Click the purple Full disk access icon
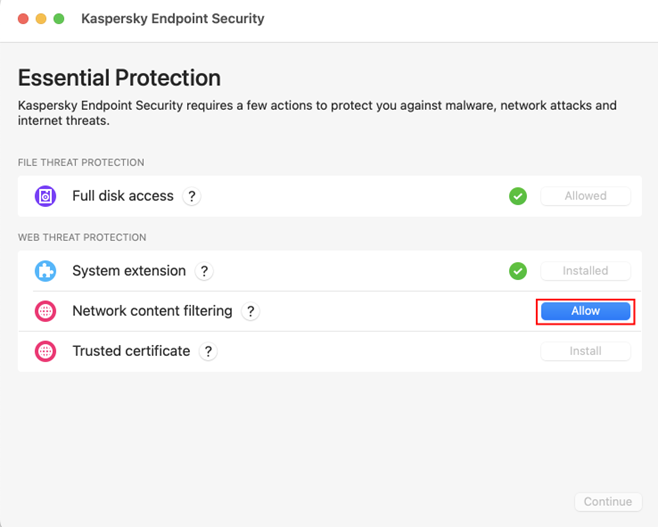The width and height of the screenshot is (658, 527). point(46,196)
